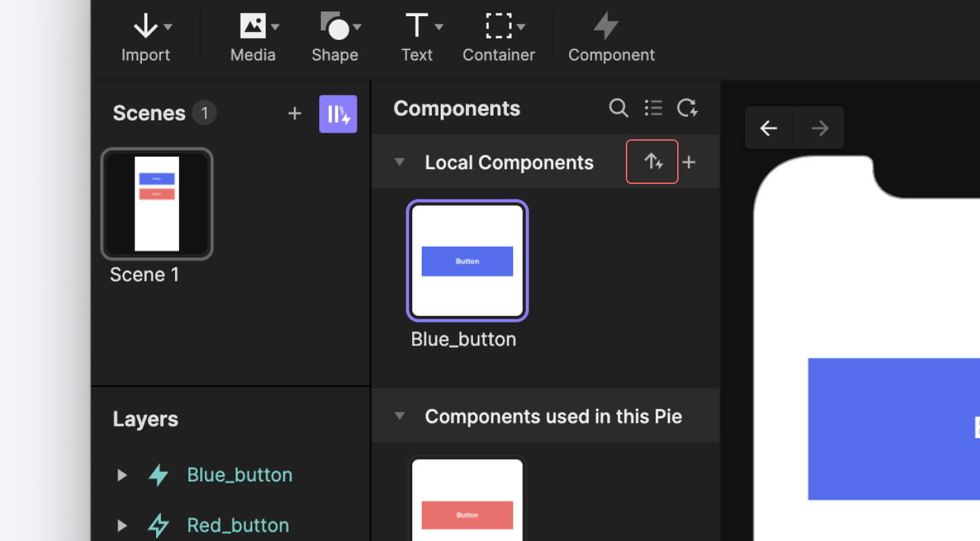Collapse Components used in this Pie
This screenshot has height=541, width=980.
coord(399,416)
